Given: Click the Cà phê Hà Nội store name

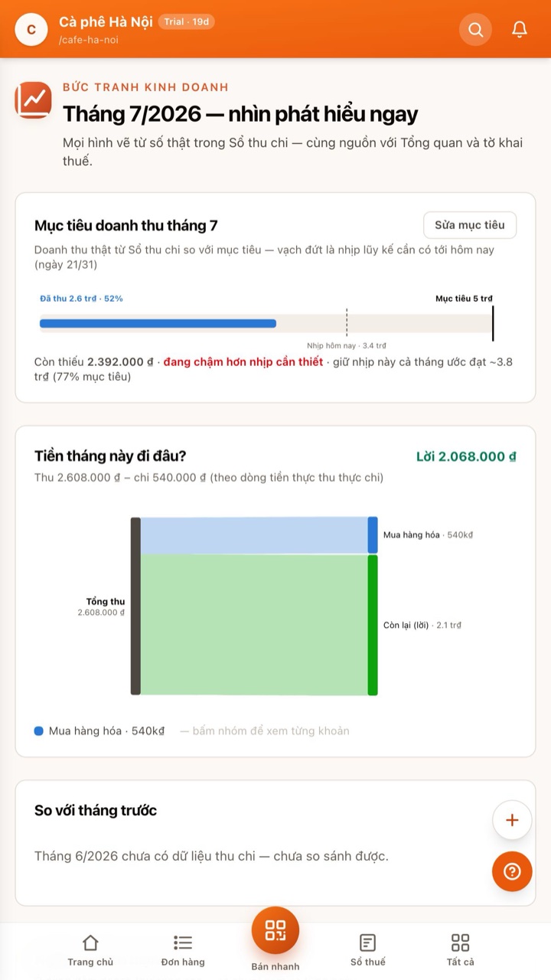Looking at the screenshot, I should (106, 22).
